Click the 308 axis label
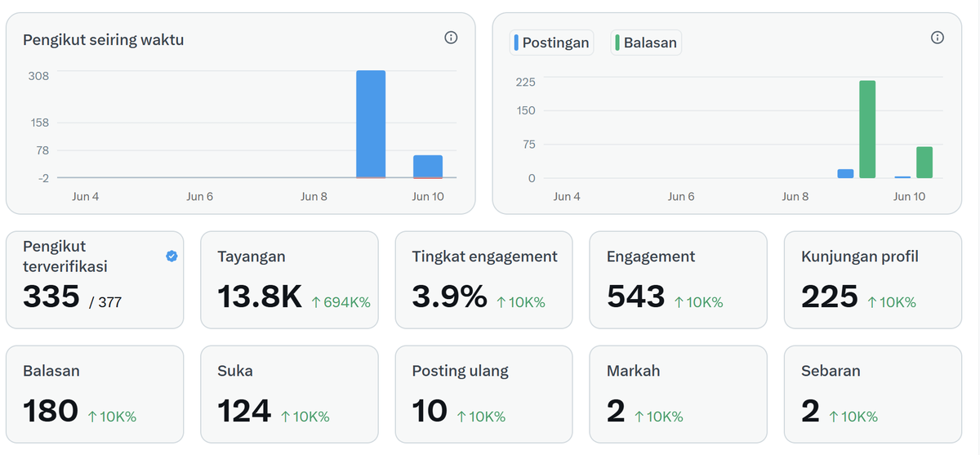Screen dimensions: 980x455 [x=39, y=76]
